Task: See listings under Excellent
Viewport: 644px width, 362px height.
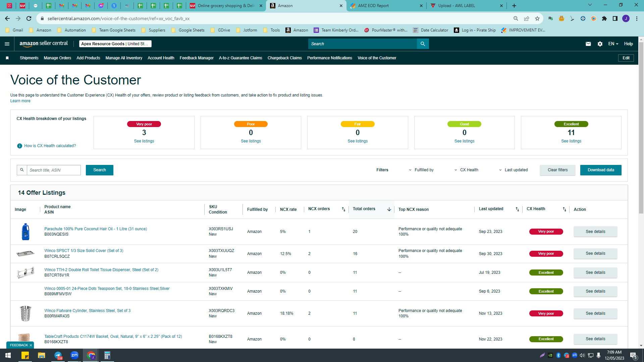Action: coord(571,141)
